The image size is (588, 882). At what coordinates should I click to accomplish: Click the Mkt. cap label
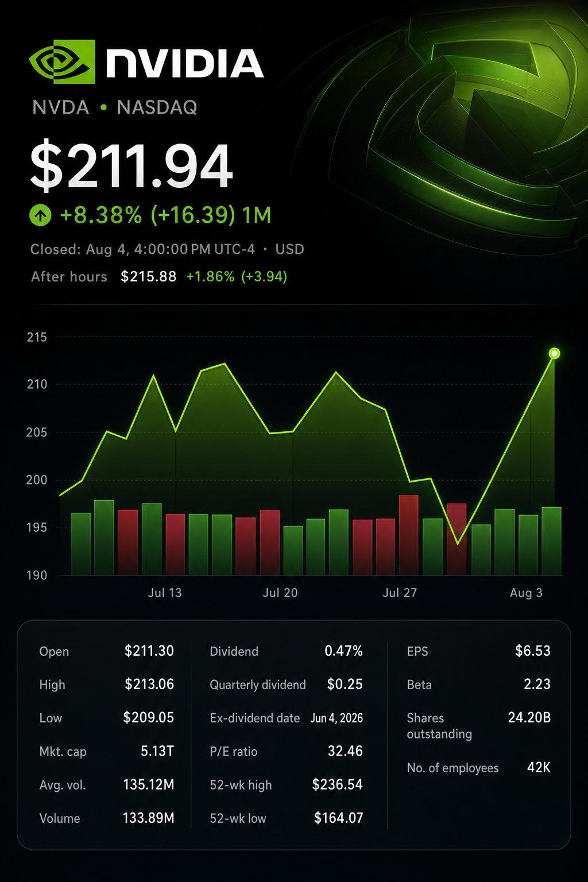63,752
